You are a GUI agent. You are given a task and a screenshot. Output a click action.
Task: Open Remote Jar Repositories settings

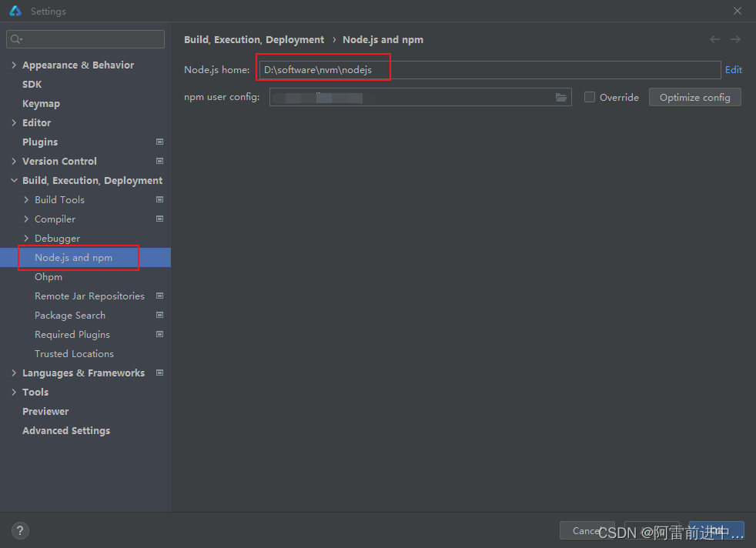89,296
